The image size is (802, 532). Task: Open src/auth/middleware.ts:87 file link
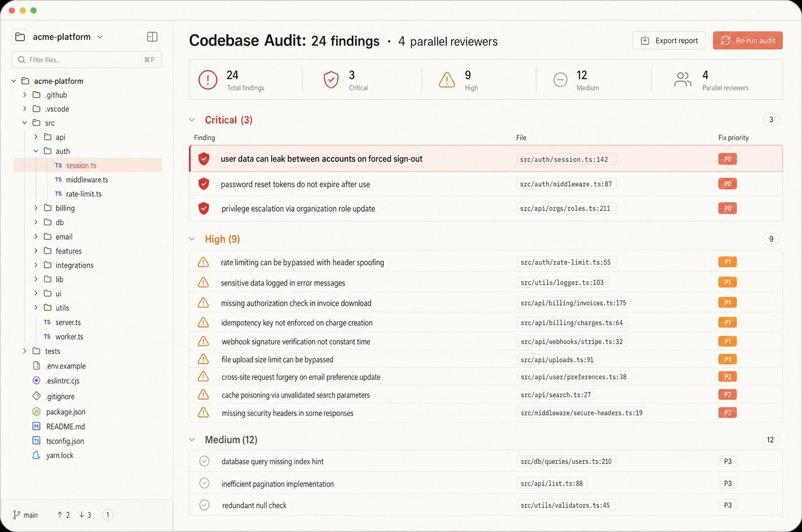(566, 184)
